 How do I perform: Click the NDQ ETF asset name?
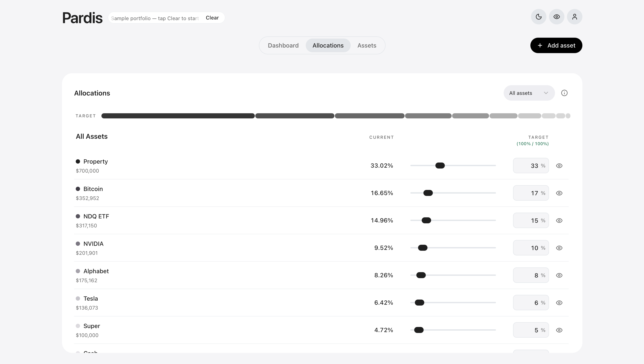[96, 216]
